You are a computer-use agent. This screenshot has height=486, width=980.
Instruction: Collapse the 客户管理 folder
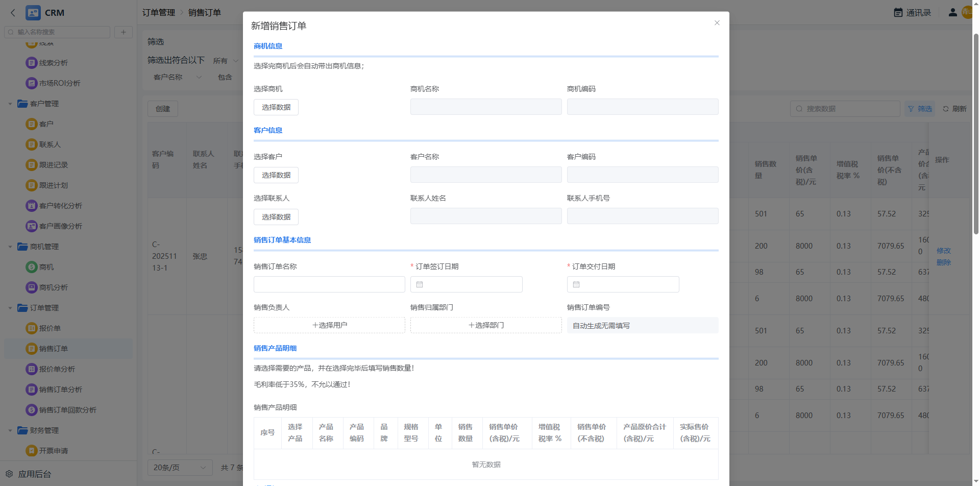click(x=10, y=104)
